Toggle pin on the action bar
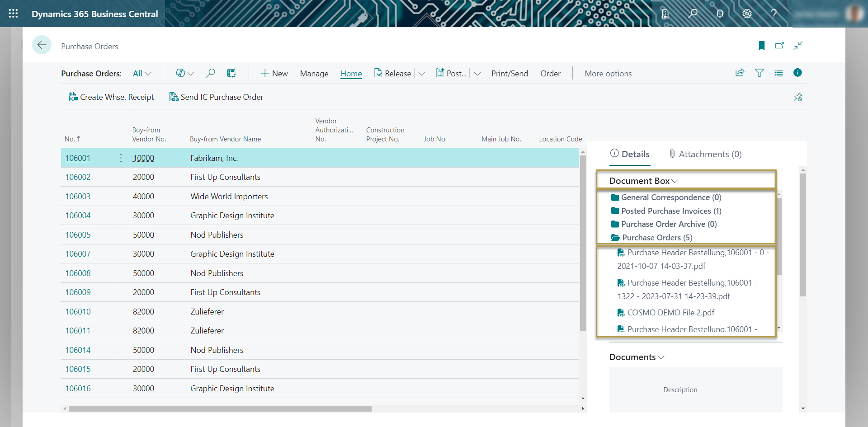Screen dimensions: 868x427 click(798, 97)
